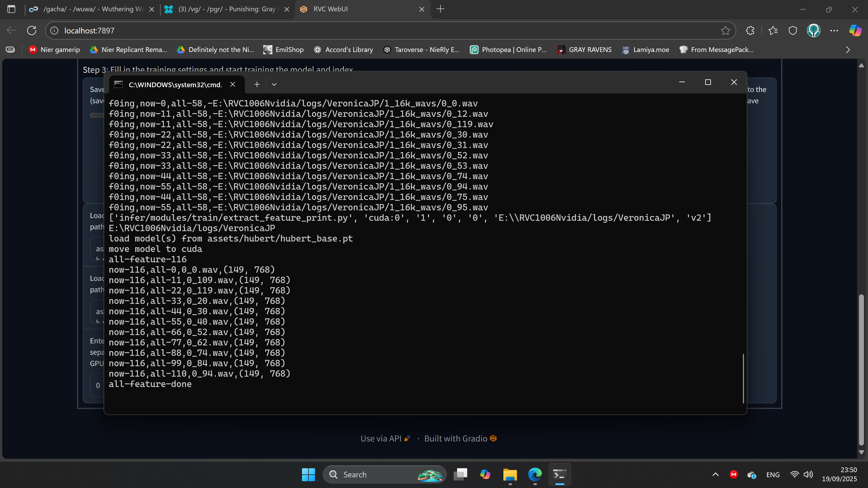Click the Windows Start button
Screen dimensions: 868x488
coord(308,474)
